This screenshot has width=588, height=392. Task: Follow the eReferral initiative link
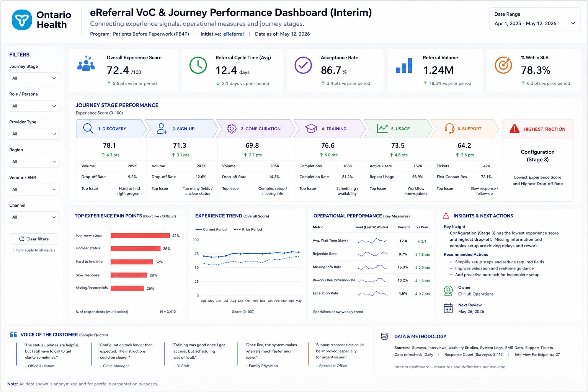[234, 34]
